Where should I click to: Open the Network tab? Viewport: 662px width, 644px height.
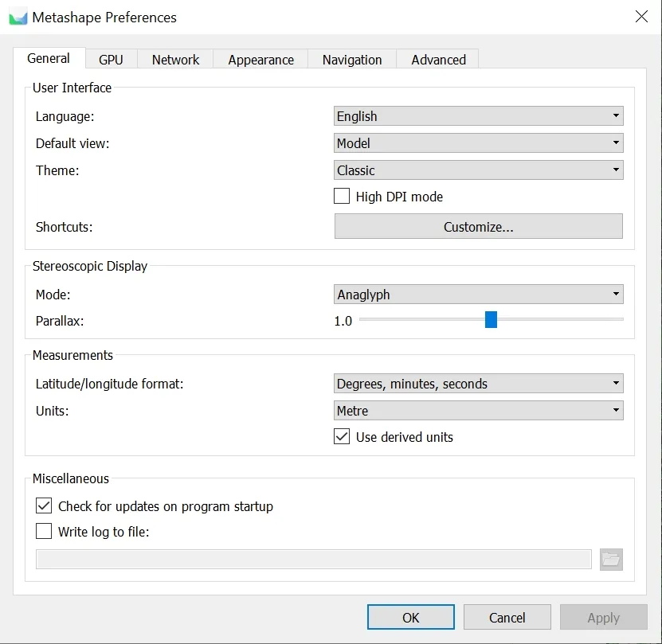175,60
